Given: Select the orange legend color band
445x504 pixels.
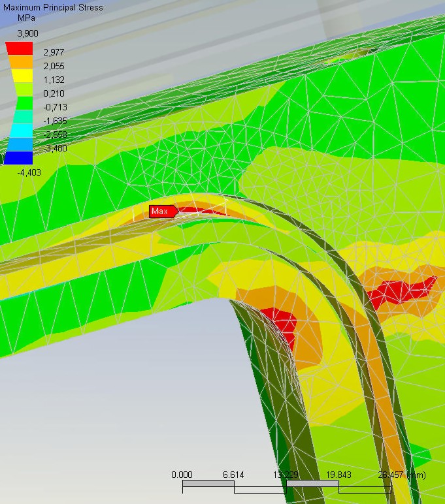Looking at the screenshot, I should coord(19,61).
